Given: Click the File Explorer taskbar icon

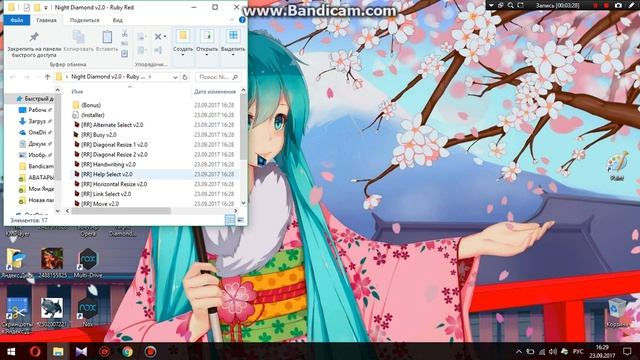Looking at the screenshot, I should tap(58, 351).
